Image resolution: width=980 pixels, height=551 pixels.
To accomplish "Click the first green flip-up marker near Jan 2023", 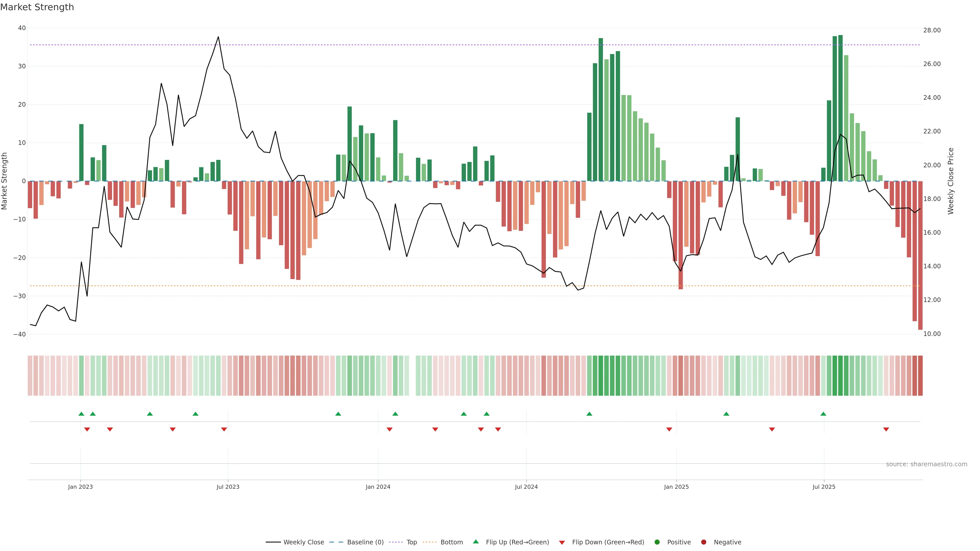I will point(81,414).
